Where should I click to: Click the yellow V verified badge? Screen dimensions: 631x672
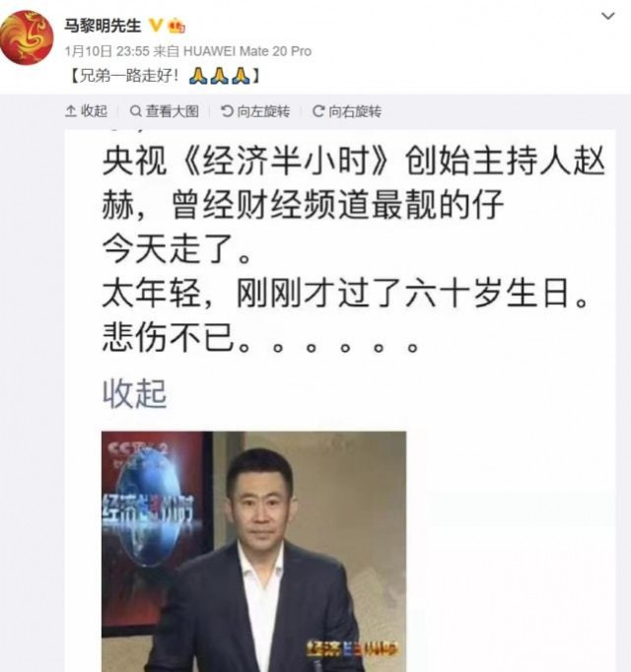pos(156,26)
